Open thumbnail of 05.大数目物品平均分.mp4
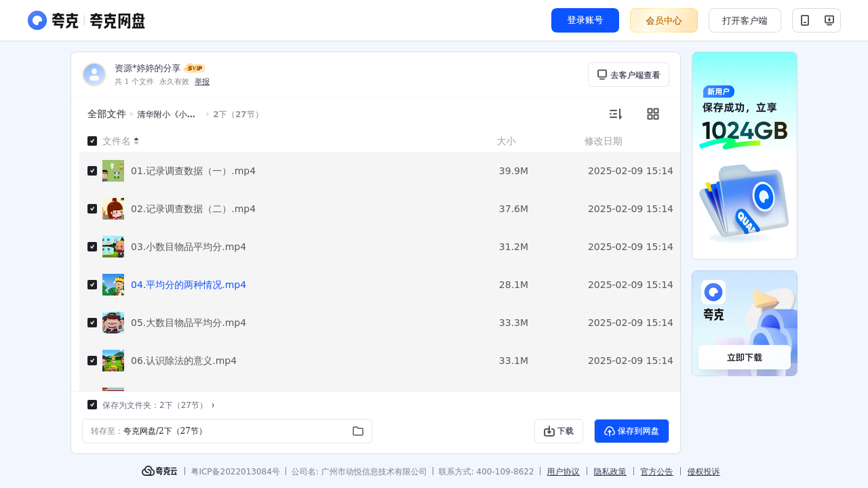This screenshot has height=488, width=868. point(113,323)
